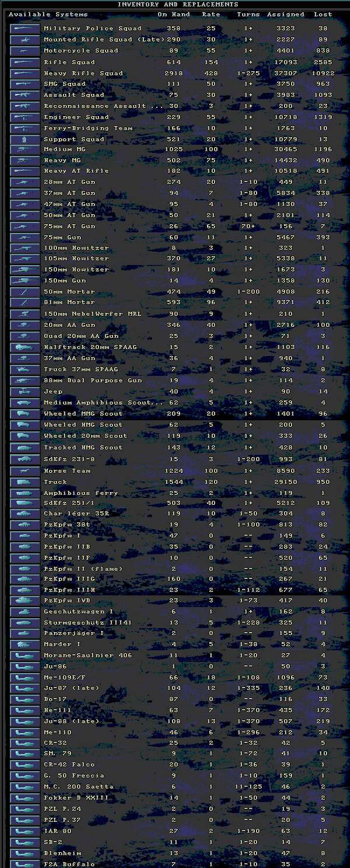Click the 81mm Mortar name

point(69,302)
